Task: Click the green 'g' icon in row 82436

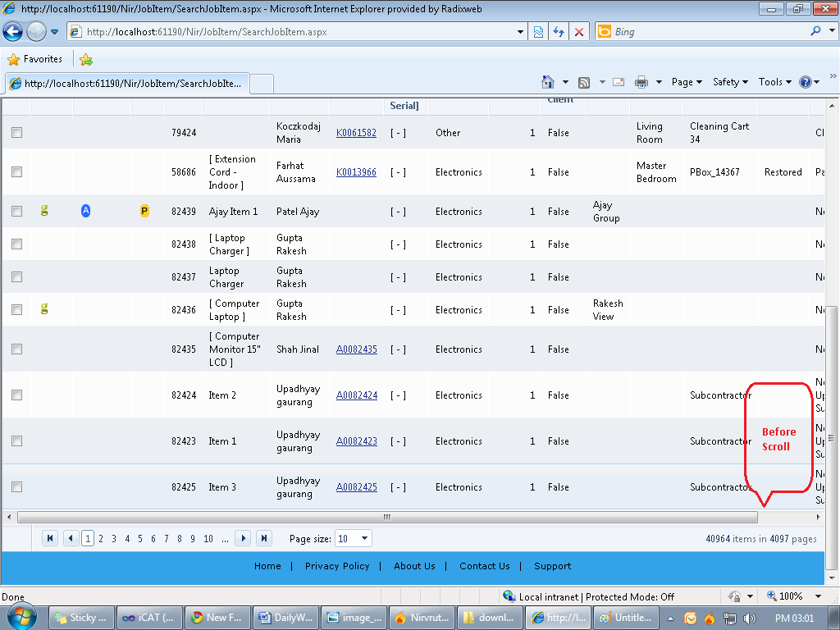Action: click(x=44, y=308)
